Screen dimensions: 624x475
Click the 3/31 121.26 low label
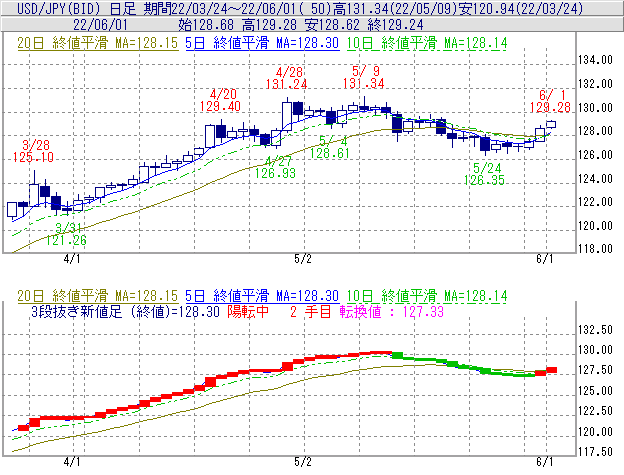click(x=66, y=234)
